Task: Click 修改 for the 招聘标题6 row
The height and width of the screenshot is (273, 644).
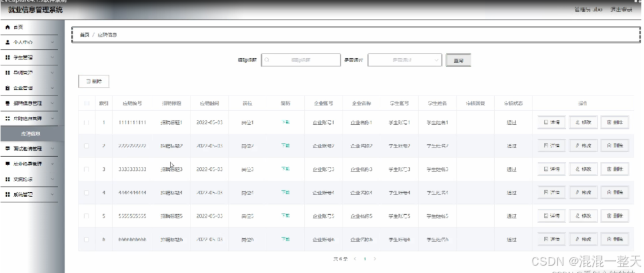Action: (583, 239)
